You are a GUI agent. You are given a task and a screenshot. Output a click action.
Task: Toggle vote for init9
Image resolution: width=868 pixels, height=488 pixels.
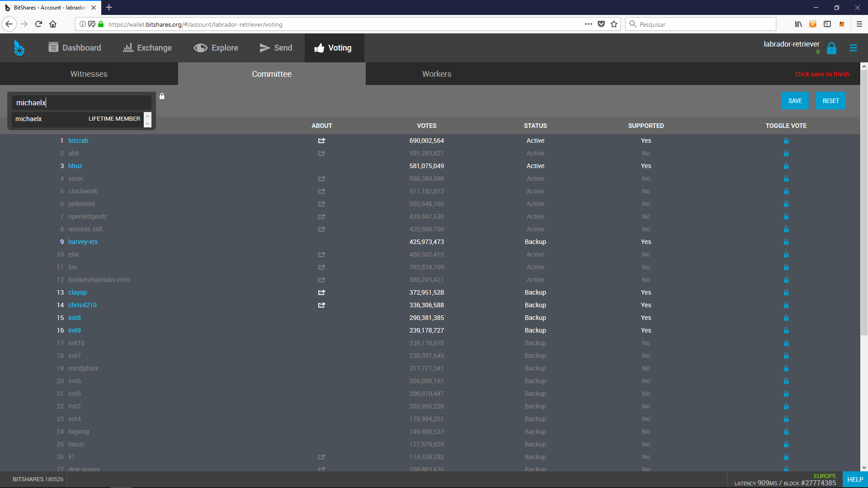coord(786,330)
